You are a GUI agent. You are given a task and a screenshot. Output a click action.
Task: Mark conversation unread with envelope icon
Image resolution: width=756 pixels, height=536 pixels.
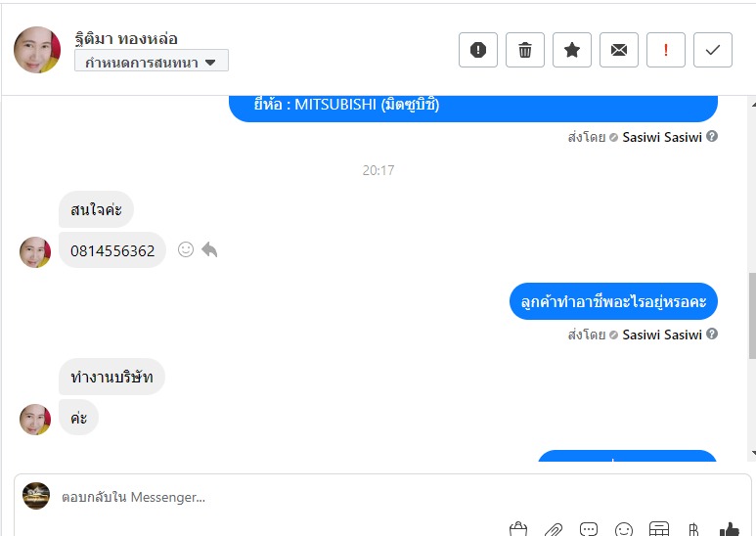618,50
